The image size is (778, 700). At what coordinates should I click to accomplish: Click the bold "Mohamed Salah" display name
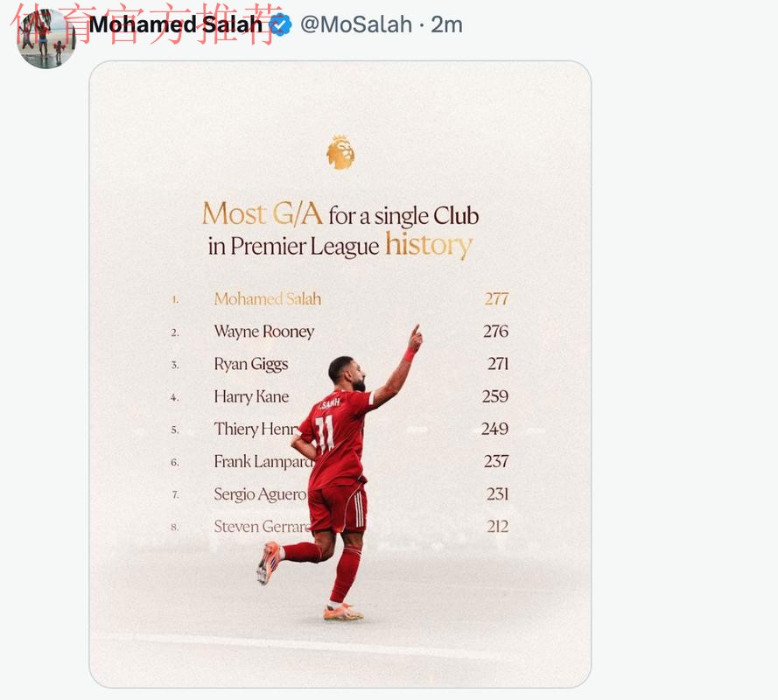(x=175, y=24)
